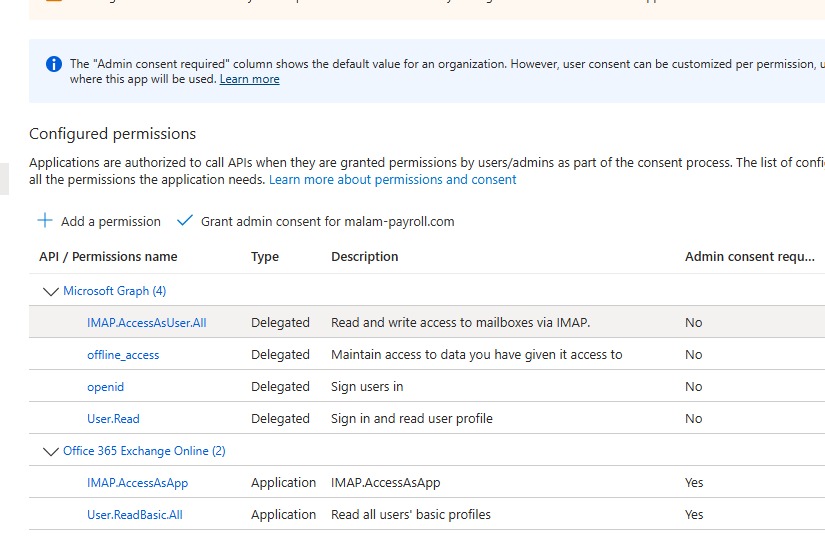Click the Configured permissions heading

[113, 134]
